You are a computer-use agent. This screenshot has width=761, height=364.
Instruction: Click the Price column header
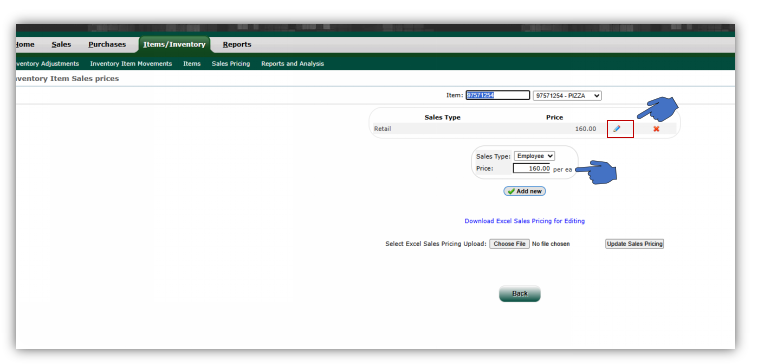[554, 117]
